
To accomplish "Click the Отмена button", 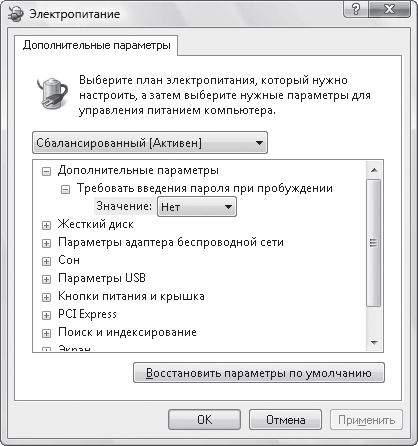I will [285, 419].
